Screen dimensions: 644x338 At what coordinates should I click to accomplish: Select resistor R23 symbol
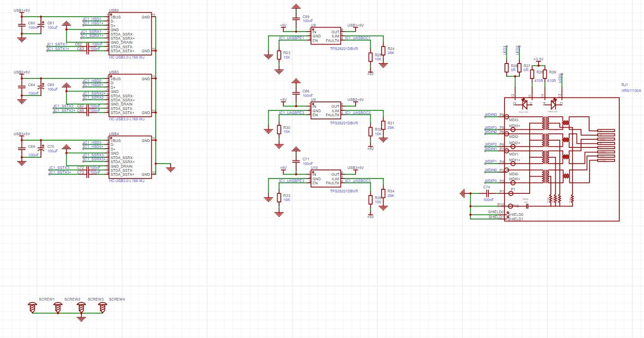(x=279, y=55)
